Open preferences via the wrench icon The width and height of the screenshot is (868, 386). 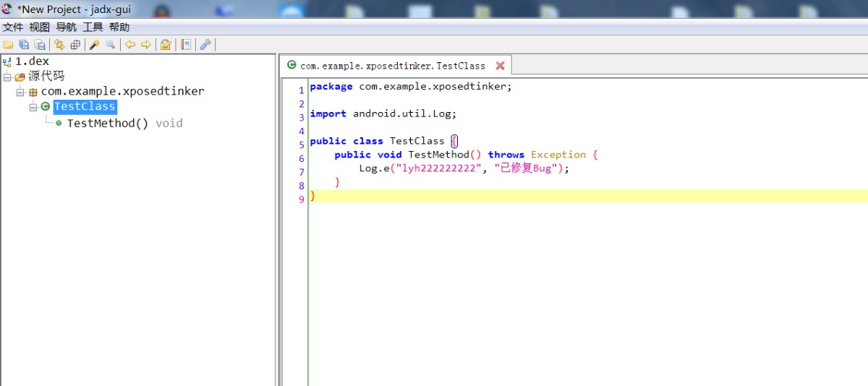(205, 45)
